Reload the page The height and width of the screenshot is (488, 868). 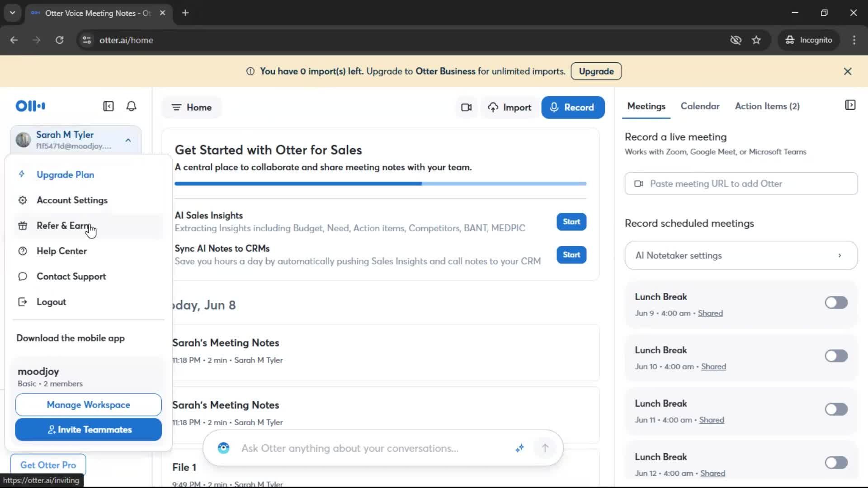[59, 40]
